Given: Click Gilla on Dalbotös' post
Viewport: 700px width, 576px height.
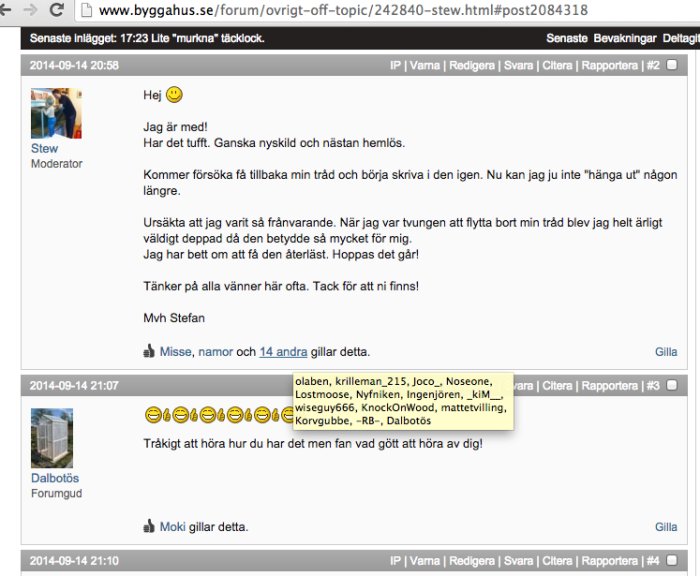Looking at the screenshot, I should tap(666, 527).
